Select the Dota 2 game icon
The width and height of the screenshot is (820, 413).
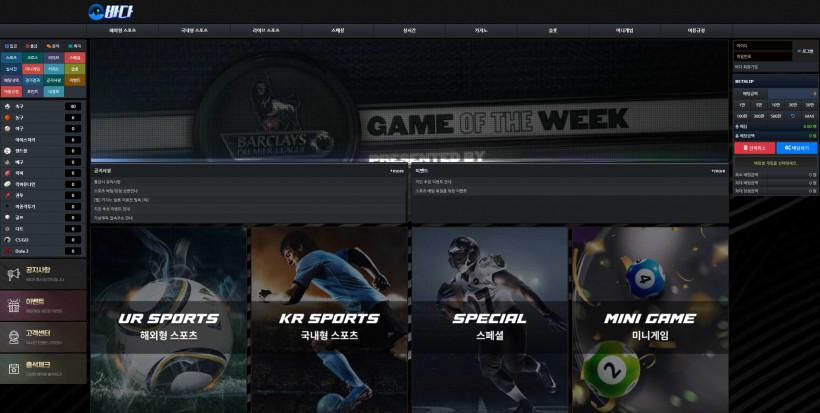click(7, 251)
